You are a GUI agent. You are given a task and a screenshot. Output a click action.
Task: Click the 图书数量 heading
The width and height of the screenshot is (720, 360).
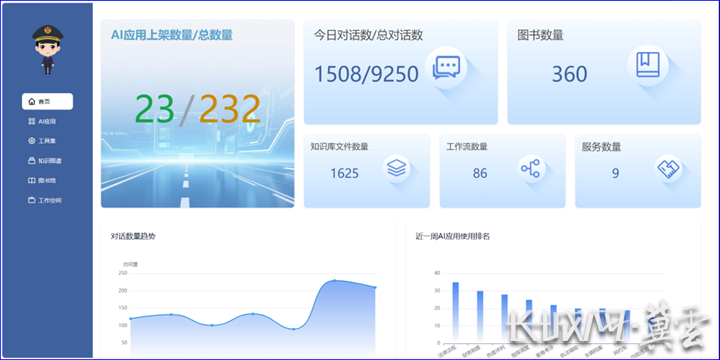tap(540, 35)
